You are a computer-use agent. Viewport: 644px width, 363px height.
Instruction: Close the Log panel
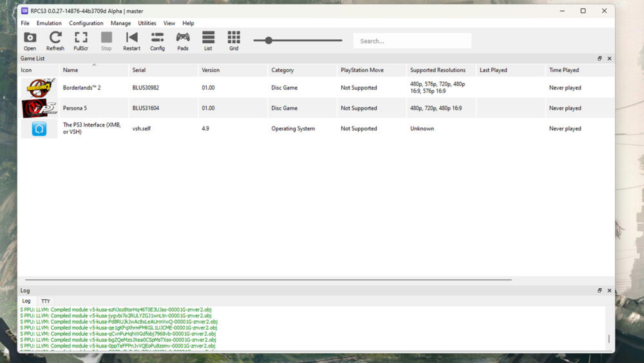pos(609,291)
